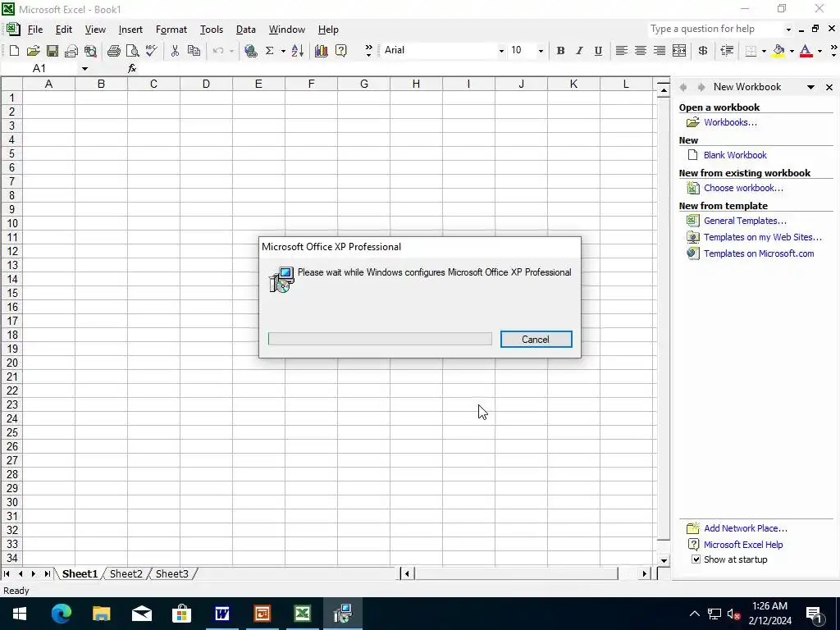The height and width of the screenshot is (630, 840).
Task: Open the font size dropdown arrow
Action: click(541, 50)
